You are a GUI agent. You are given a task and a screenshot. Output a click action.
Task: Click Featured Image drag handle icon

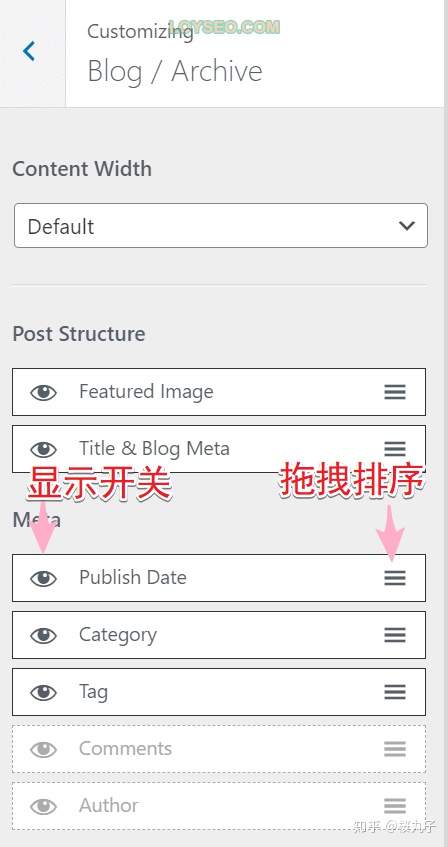pyautogui.click(x=395, y=392)
